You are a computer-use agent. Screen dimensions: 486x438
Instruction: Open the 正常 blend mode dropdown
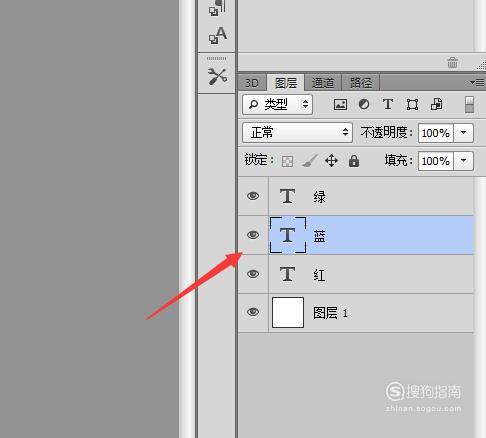click(x=297, y=133)
